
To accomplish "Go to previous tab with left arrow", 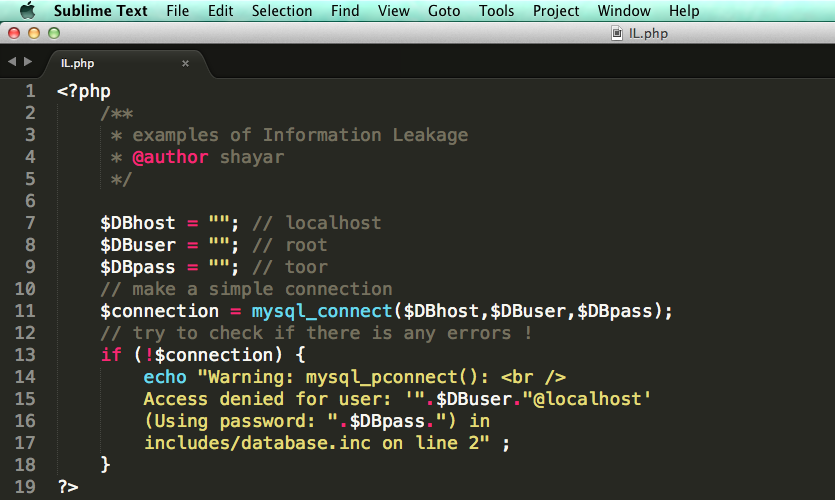I will coord(12,62).
